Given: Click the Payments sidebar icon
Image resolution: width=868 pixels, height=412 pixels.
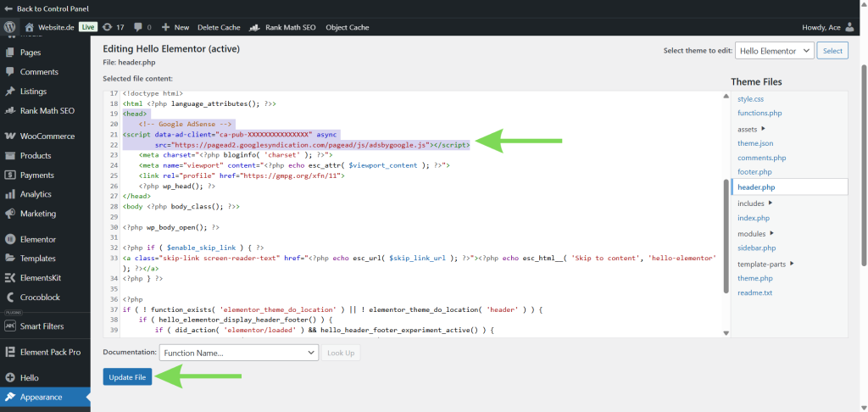Looking at the screenshot, I should [x=9, y=175].
